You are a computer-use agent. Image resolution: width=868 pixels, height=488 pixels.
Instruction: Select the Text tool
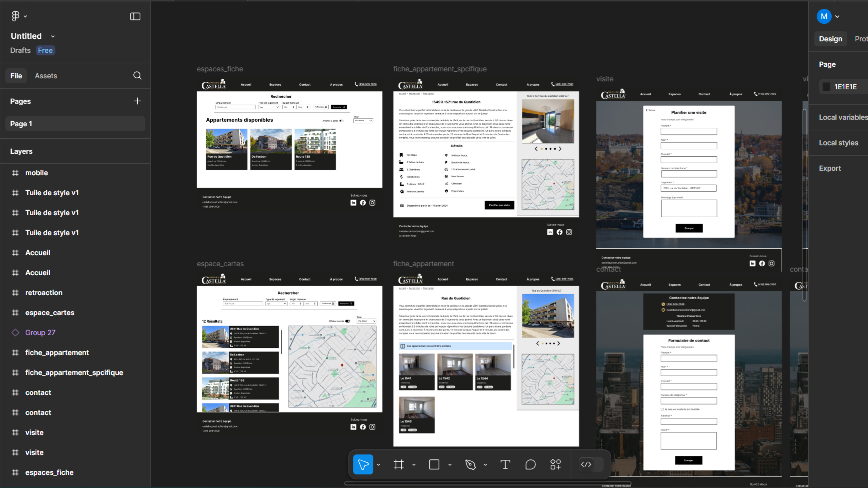click(x=505, y=465)
